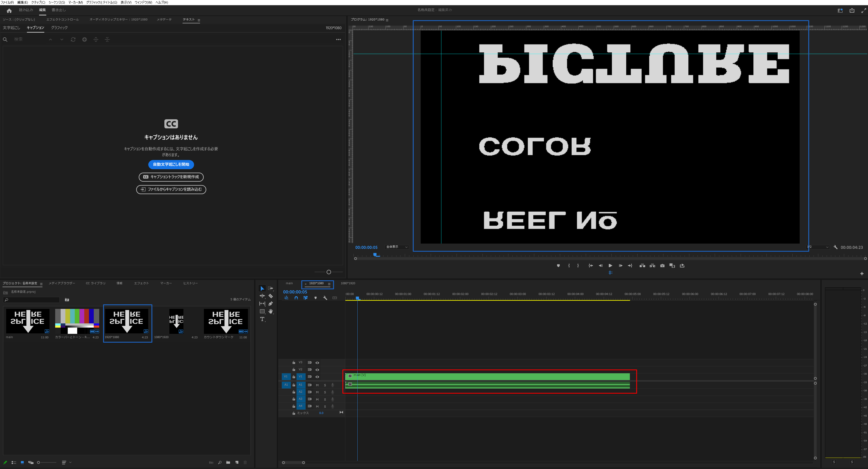The width and height of the screenshot is (868, 469).
Task: Click the Export Frame camera icon
Action: (x=662, y=266)
